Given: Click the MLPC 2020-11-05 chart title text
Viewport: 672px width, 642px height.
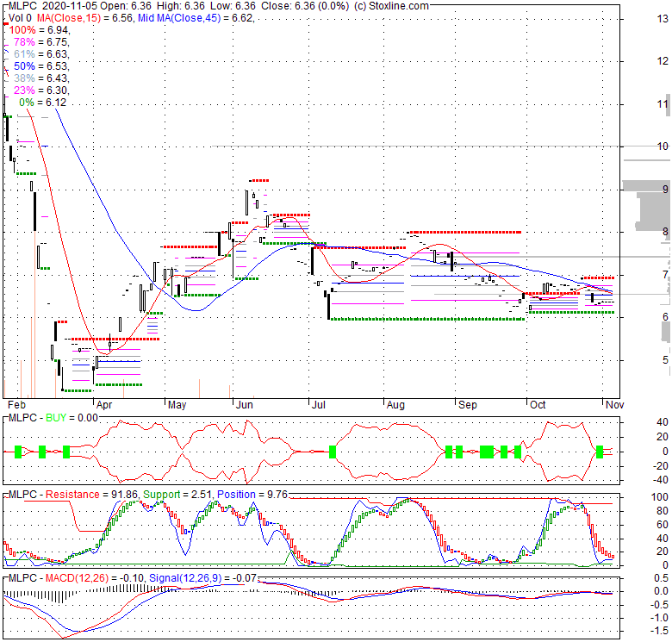Looking at the screenshot, I should tap(53, 6).
